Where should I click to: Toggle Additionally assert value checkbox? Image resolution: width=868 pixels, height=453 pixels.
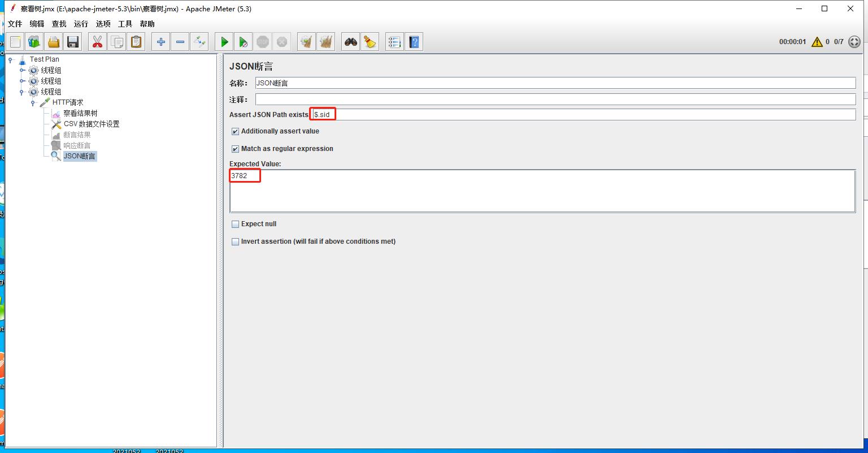click(x=235, y=131)
